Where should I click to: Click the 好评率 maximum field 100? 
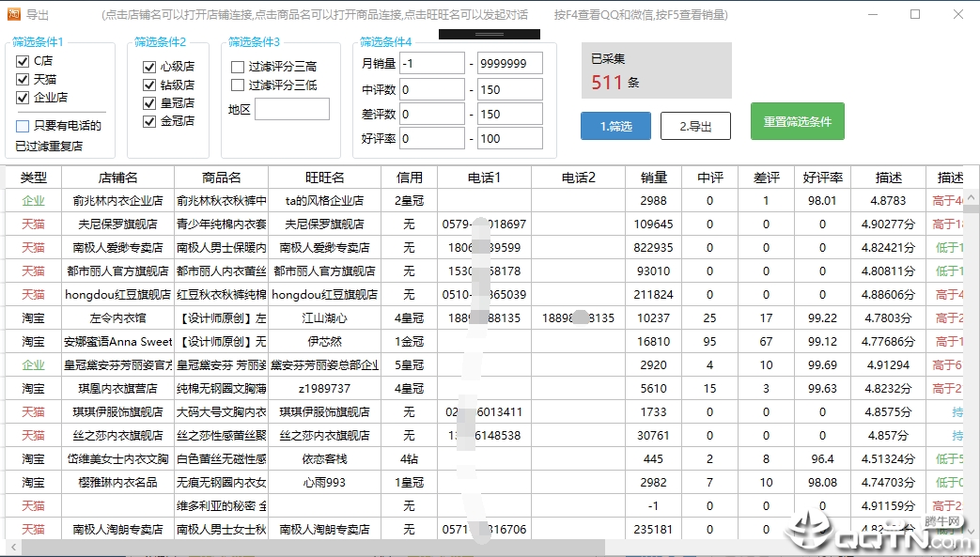coord(510,138)
